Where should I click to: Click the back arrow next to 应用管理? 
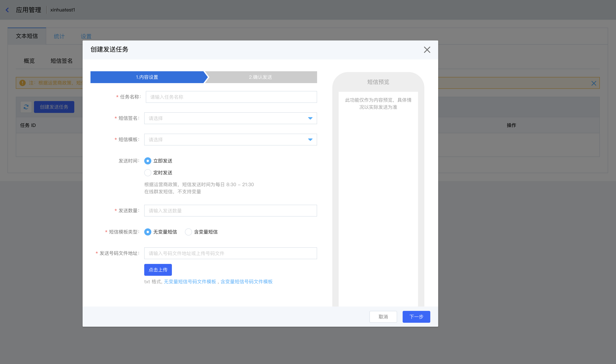tap(7, 10)
